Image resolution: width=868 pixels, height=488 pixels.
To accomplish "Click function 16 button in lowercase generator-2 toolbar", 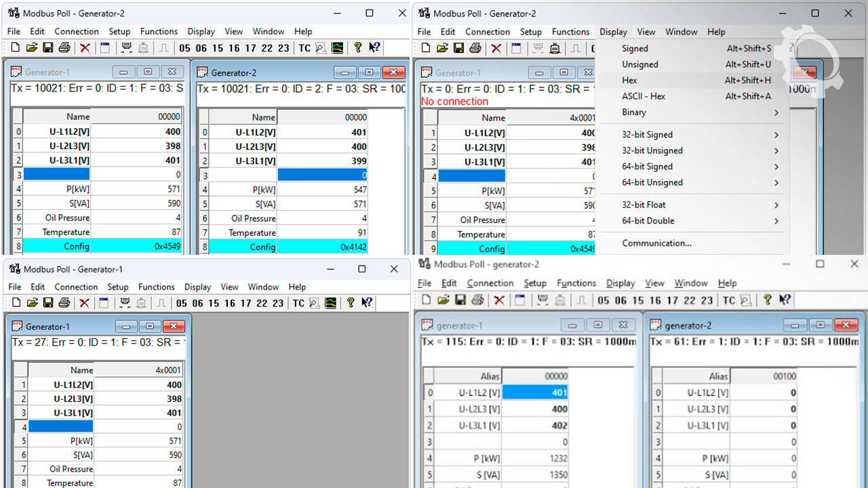I will tap(655, 300).
